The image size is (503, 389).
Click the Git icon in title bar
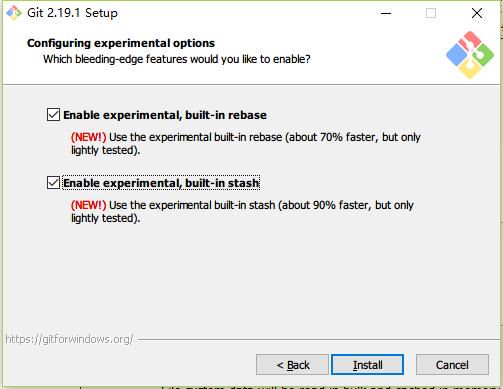tap(14, 13)
